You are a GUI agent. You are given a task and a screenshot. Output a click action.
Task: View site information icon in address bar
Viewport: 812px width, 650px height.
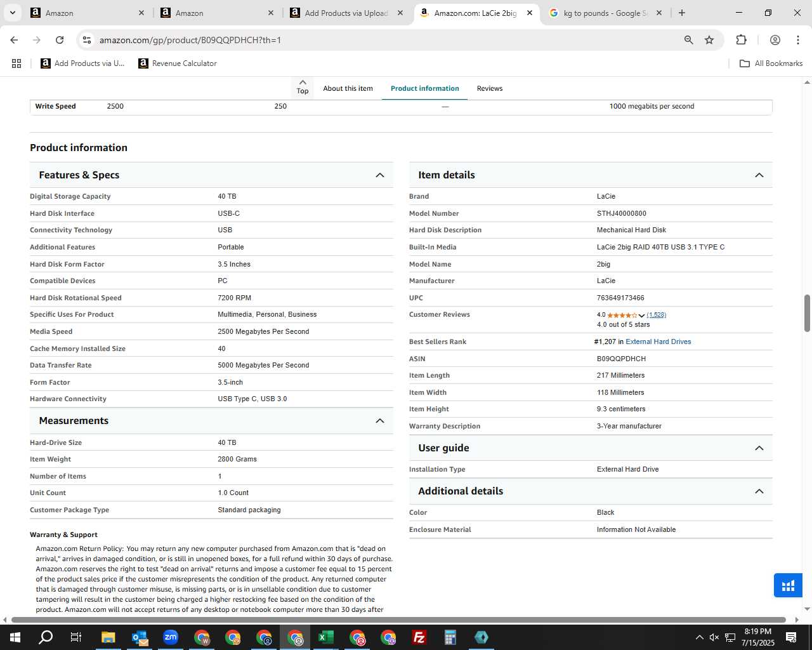[87, 40]
